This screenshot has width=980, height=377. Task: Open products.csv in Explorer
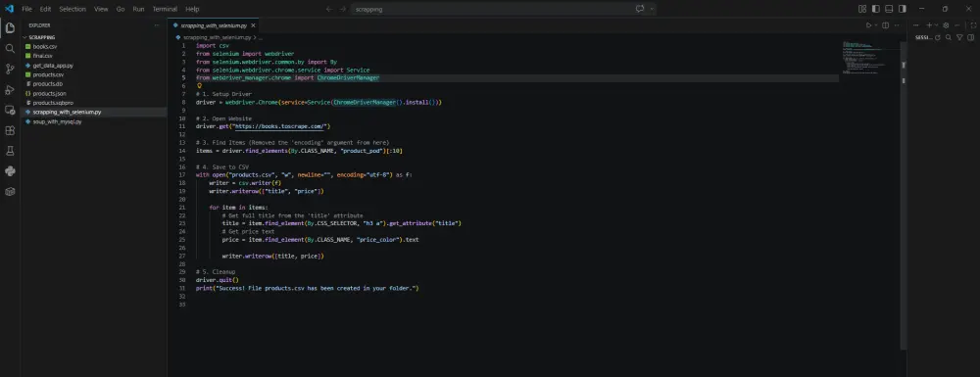point(48,74)
